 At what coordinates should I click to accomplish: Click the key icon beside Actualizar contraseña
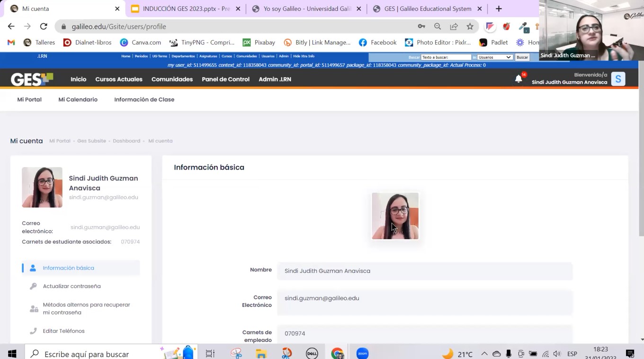tap(33, 286)
